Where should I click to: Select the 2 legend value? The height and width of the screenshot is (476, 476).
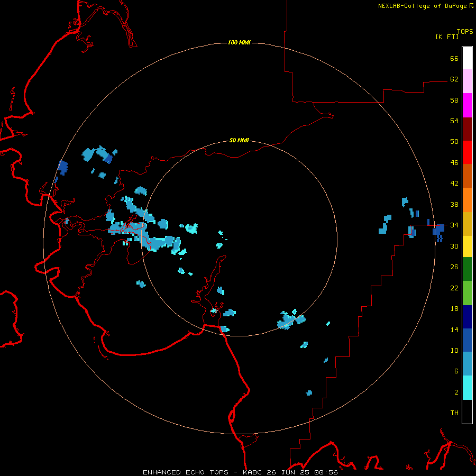pos(456,392)
